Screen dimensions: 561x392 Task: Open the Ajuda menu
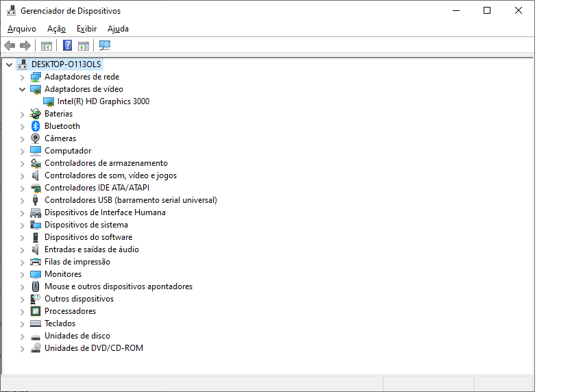(118, 29)
